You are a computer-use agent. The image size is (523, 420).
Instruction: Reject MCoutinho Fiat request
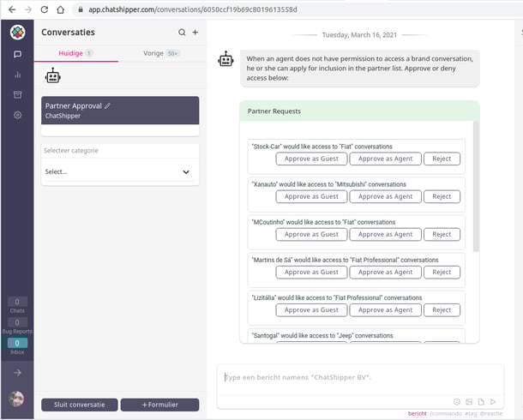[442, 234]
